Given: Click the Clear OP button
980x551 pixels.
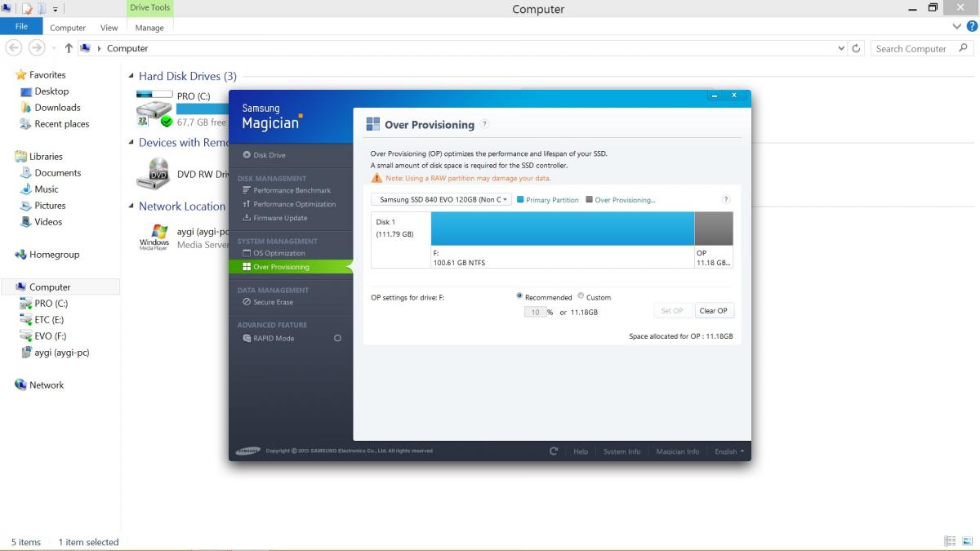Looking at the screenshot, I should click(x=714, y=311).
